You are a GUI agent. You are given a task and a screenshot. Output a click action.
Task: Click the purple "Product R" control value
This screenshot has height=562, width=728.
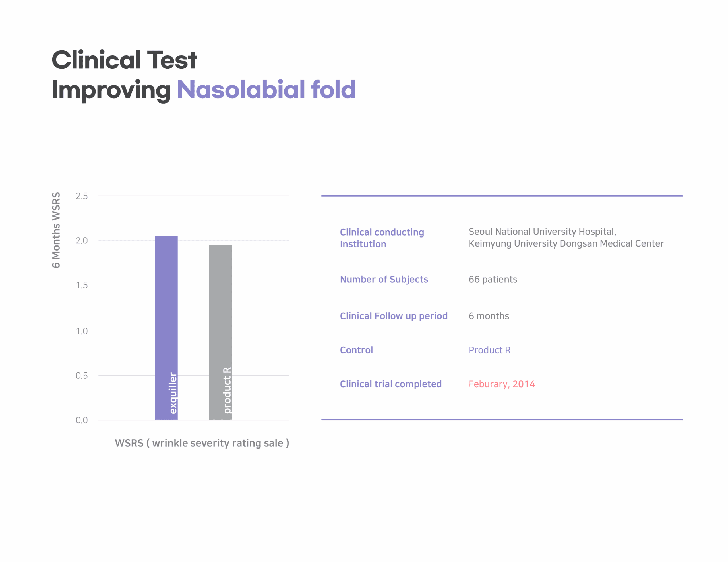(489, 350)
